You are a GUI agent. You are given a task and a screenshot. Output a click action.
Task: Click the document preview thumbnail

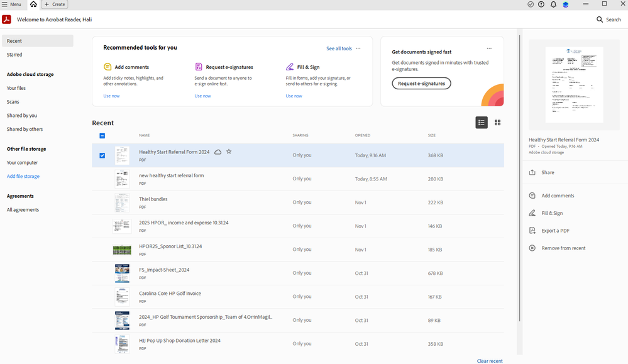pos(575,85)
